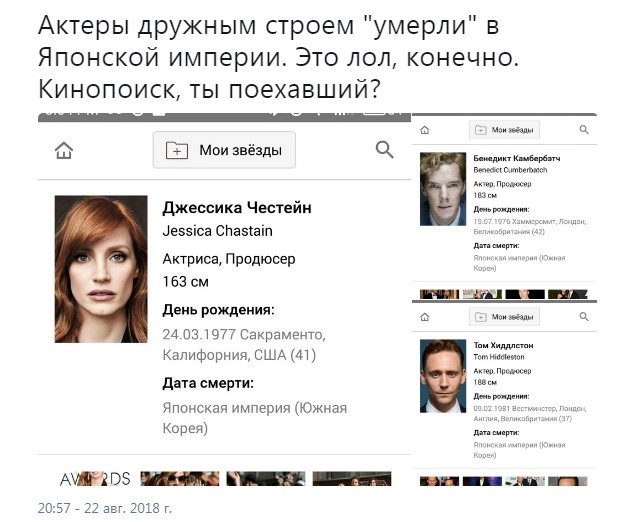Click the large "Мои звёзды" button
This screenshot has width=638, height=522.
[224, 150]
